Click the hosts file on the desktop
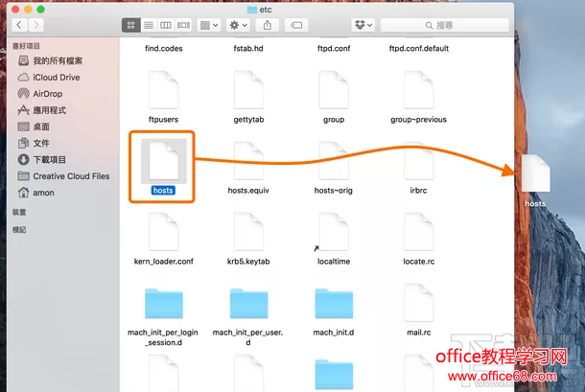 pos(534,176)
